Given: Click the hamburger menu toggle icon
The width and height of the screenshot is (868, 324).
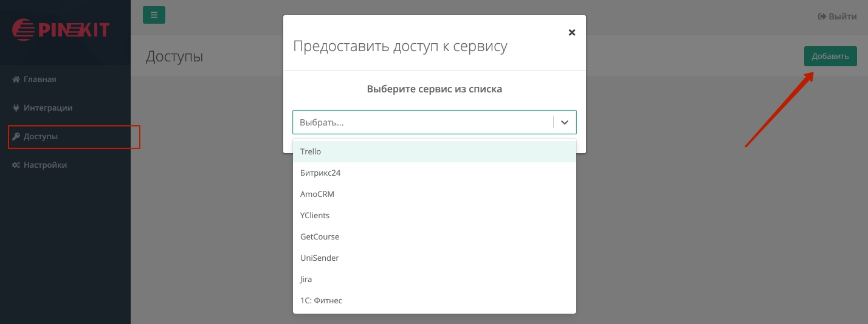Looking at the screenshot, I should click(154, 15).
